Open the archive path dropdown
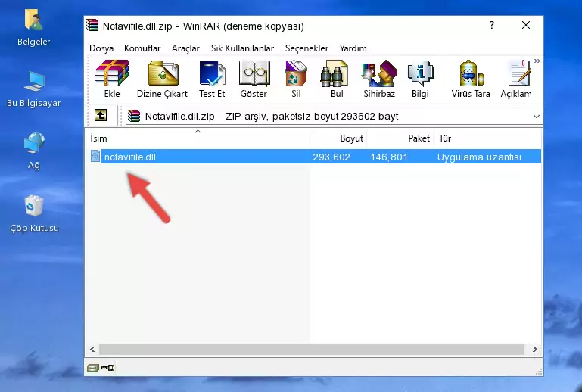This screenshot has width=582, height=392. click(537, 117)
